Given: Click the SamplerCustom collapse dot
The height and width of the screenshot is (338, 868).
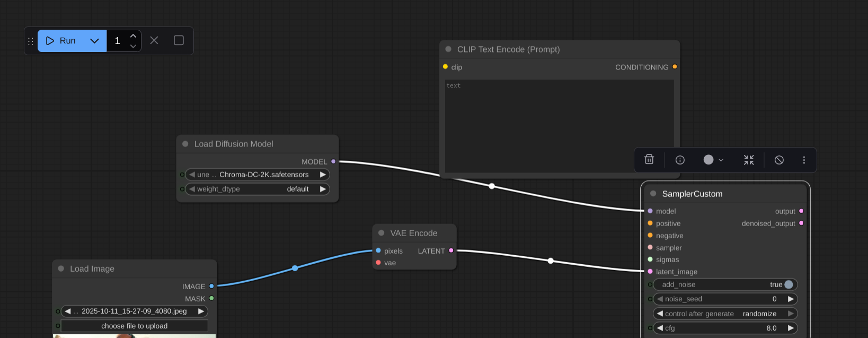Looking at the screenshot, I should [x=653, y=194].
